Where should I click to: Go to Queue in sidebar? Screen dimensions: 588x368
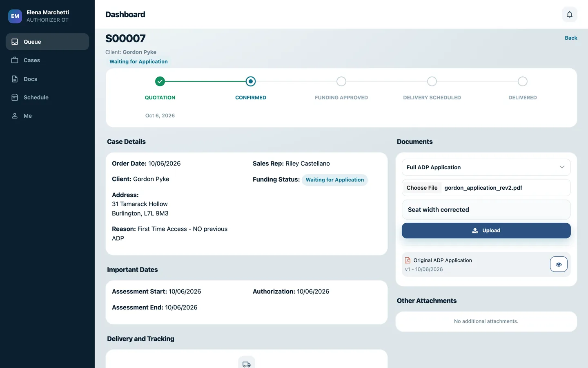pos(47,42)
